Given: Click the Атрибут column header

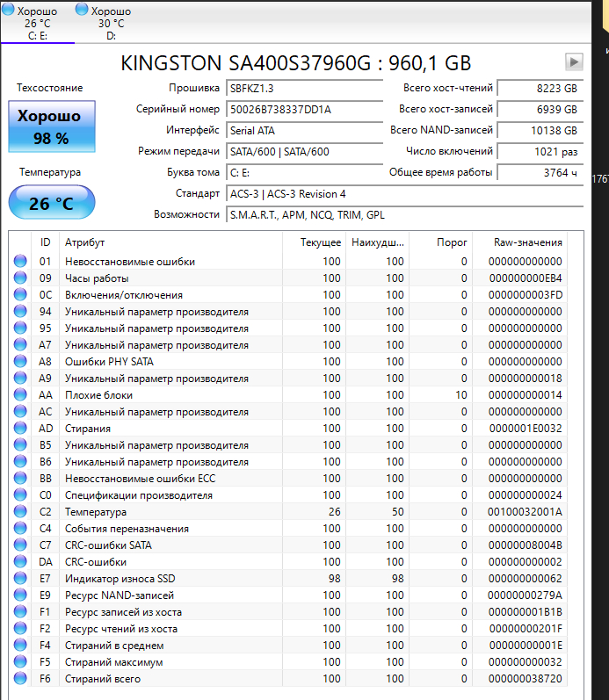Looking at the screenshot, I should click(x=171, y=242).
